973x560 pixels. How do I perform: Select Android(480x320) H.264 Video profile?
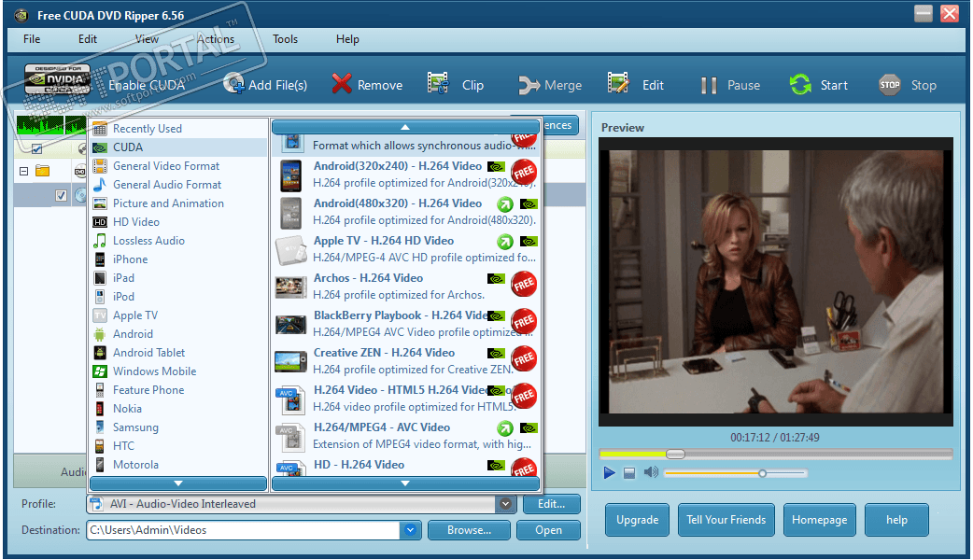406,212
